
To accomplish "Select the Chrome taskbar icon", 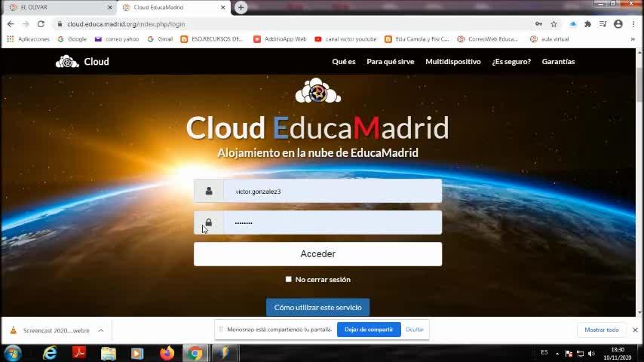I will (x=195, y=354).
